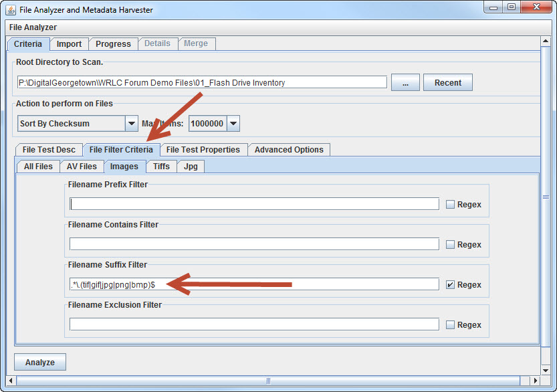Open the Max Items 1000000 dropdown
557x392 pixels.
(x=233, y=124)
